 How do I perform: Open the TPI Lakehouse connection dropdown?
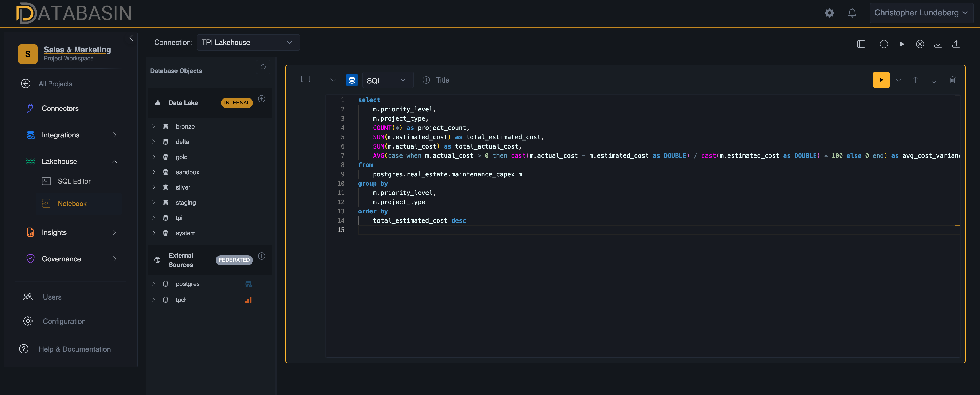(x=248, y=42)
